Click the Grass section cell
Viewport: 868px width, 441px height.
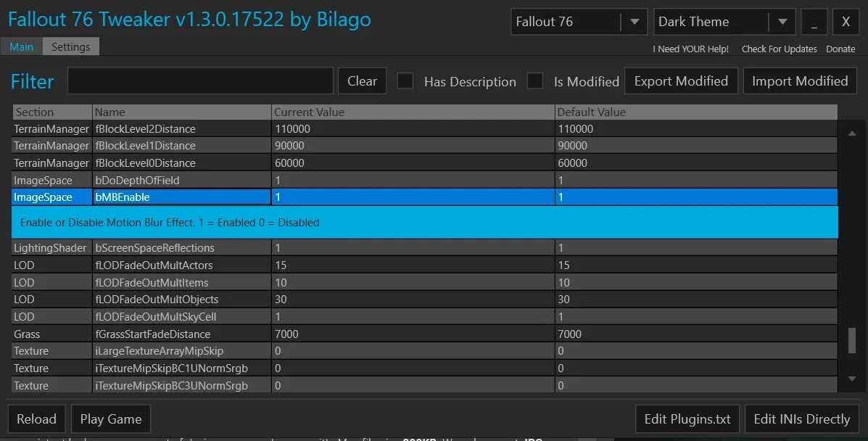pyautogui.click(x=52, y=334)
